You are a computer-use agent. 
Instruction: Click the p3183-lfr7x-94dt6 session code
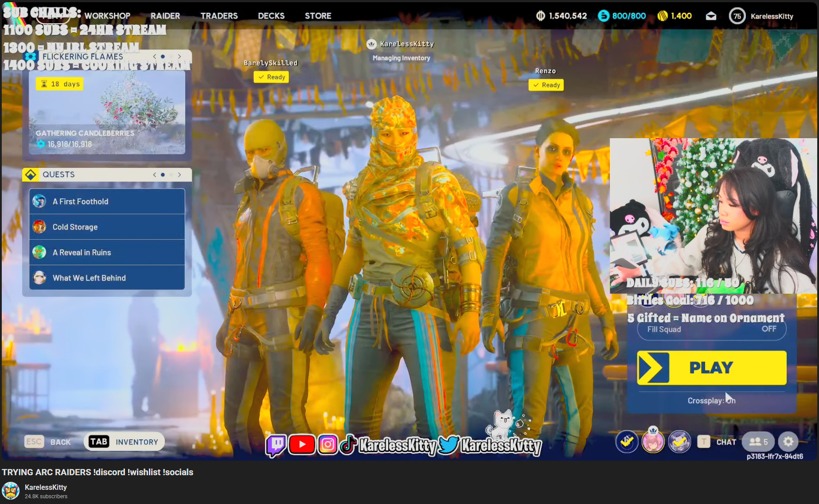coord(775,457)
